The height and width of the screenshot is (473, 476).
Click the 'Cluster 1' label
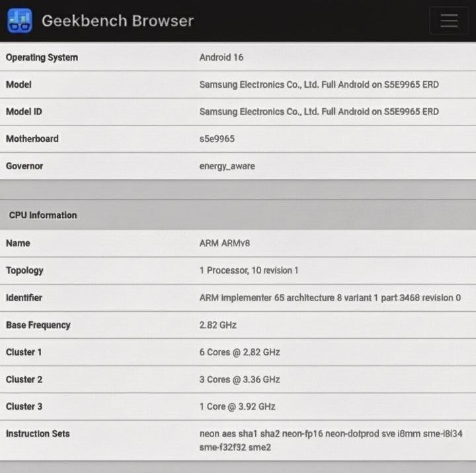(24, 352)
